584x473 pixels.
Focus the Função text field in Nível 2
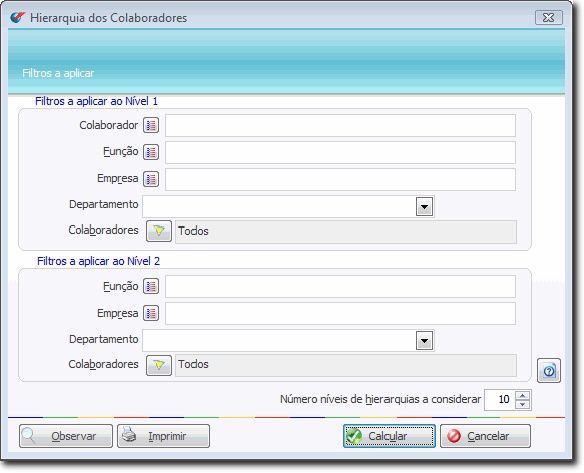340,286
